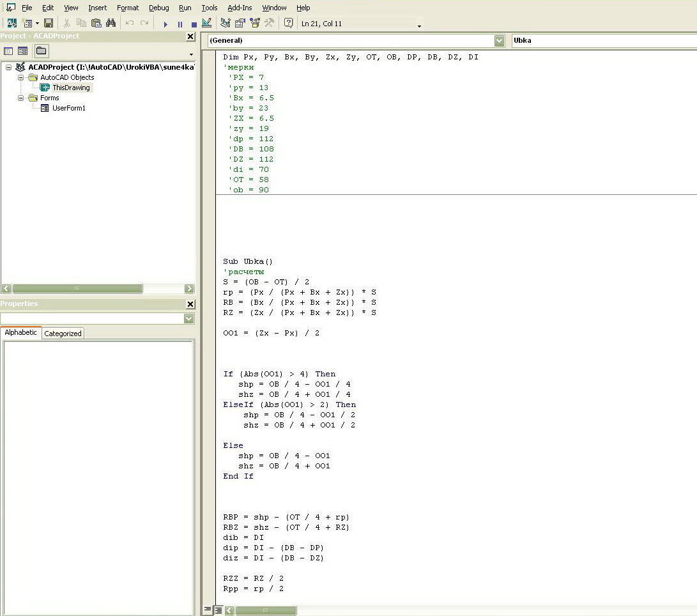The width and height of the screenshot is (697, 616).
Task: Open the Properties object dropdown arrow
Action: 188,318
